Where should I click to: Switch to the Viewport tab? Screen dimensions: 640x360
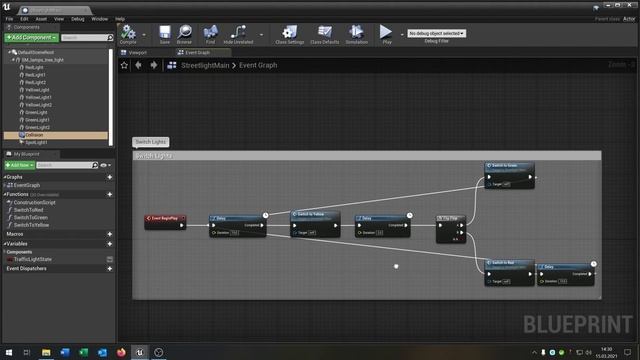click(x=138, y=53)
